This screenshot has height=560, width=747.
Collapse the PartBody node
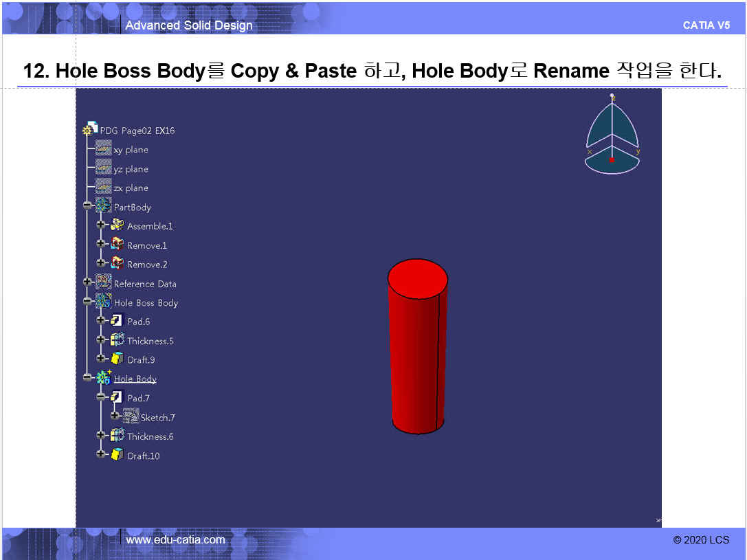pyautogui.click(x=87, y=206)
